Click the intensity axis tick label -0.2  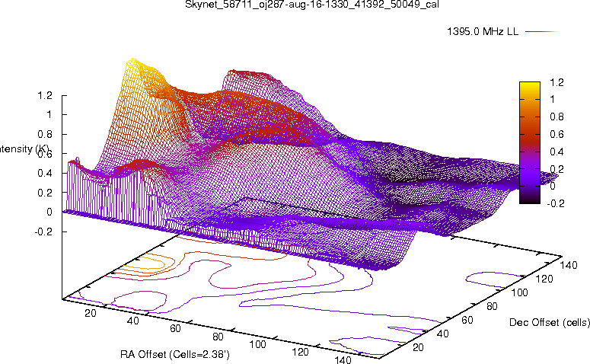click(43, 231)
